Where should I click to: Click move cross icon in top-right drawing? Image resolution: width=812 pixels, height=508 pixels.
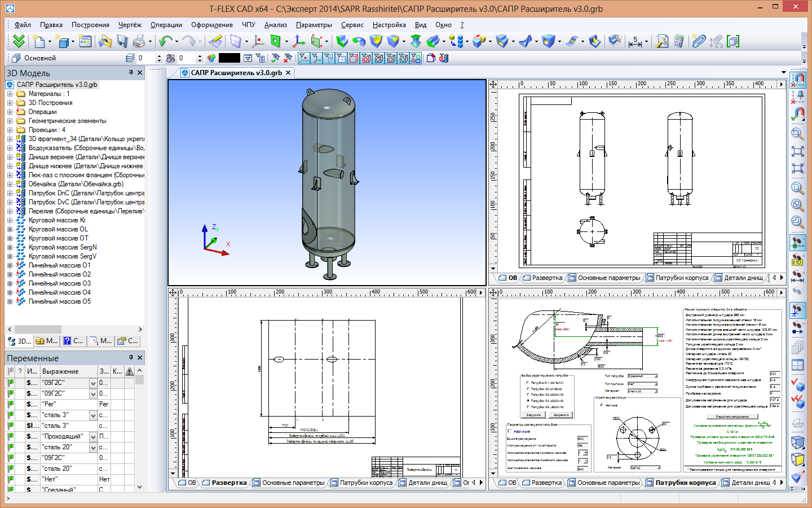(x=493, y=84)
